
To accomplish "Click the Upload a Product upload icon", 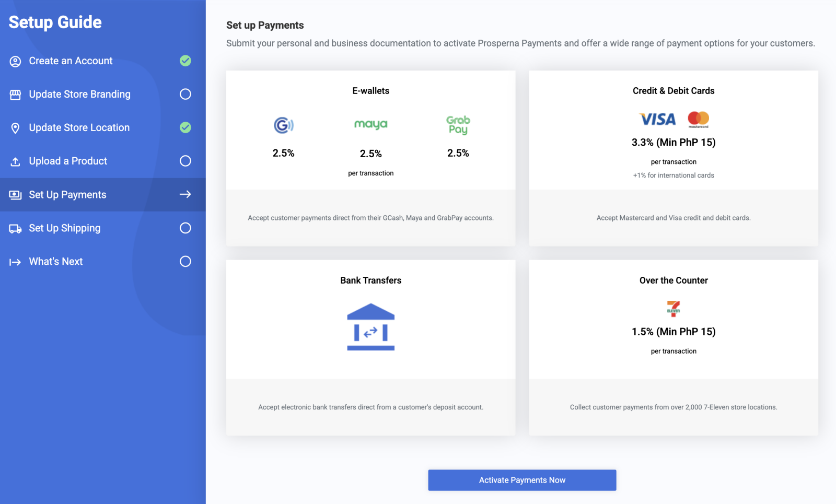I will tap(15, 161).
